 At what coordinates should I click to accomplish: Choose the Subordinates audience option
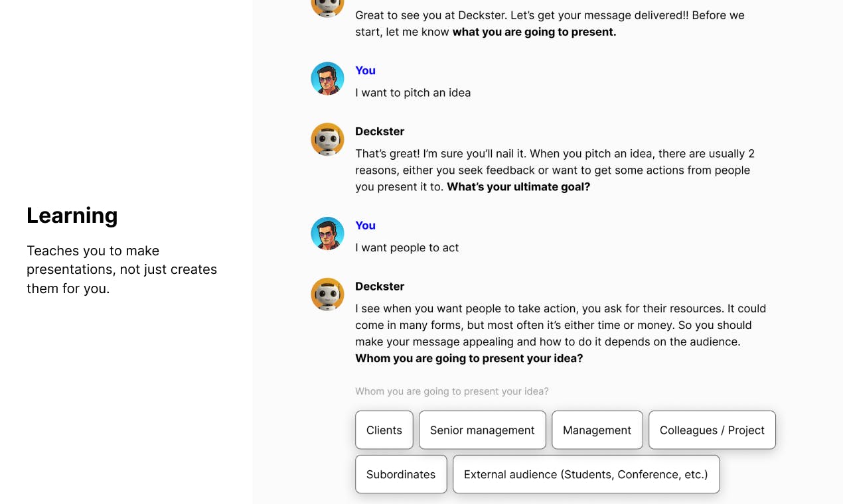pyautogui.click(x=401, y=474)
